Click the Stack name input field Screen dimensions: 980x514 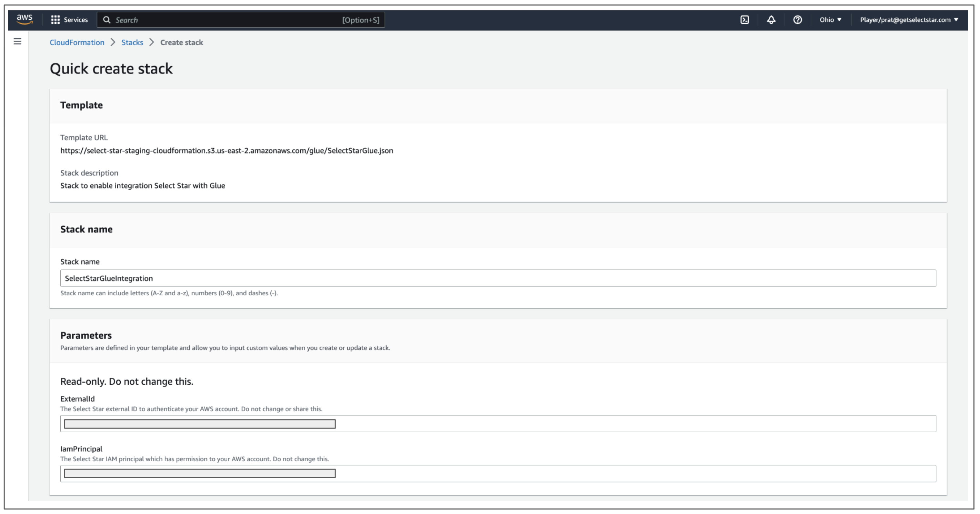click(x=498, y=278)
